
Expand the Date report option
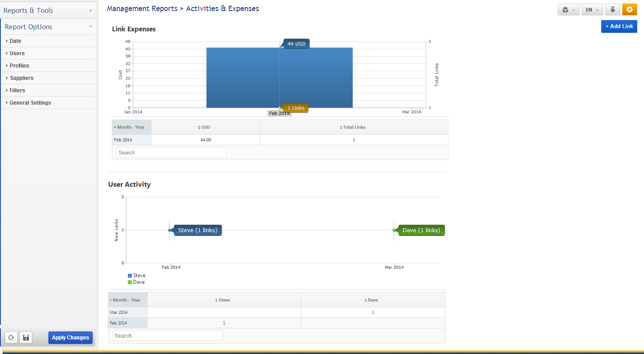(15, 41)
